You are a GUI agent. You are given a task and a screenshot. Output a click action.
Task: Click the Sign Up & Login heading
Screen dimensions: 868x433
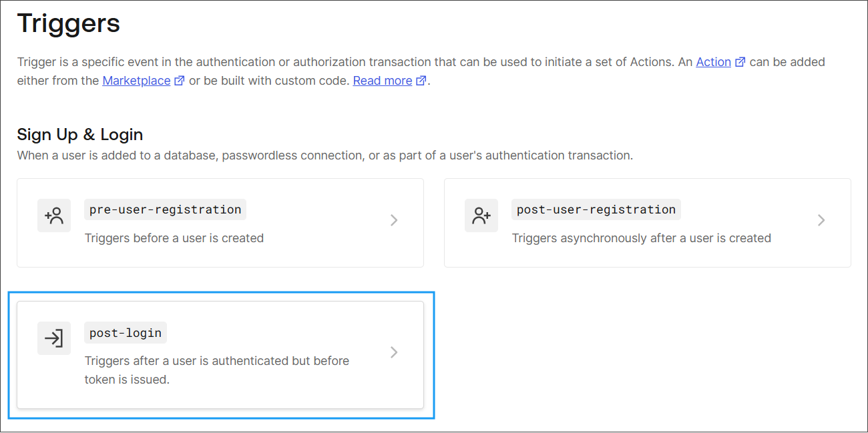pos(80,134)
